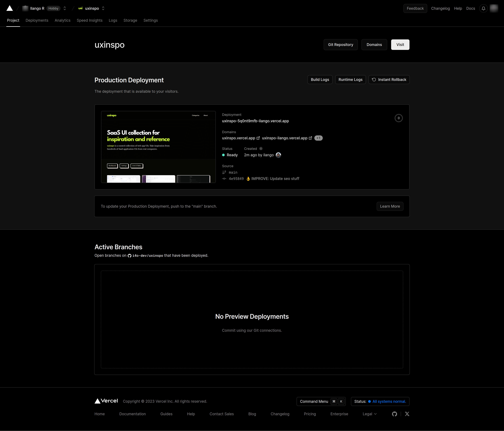
Task: Click the Vercel logo in footer
Action: point(106,401)
